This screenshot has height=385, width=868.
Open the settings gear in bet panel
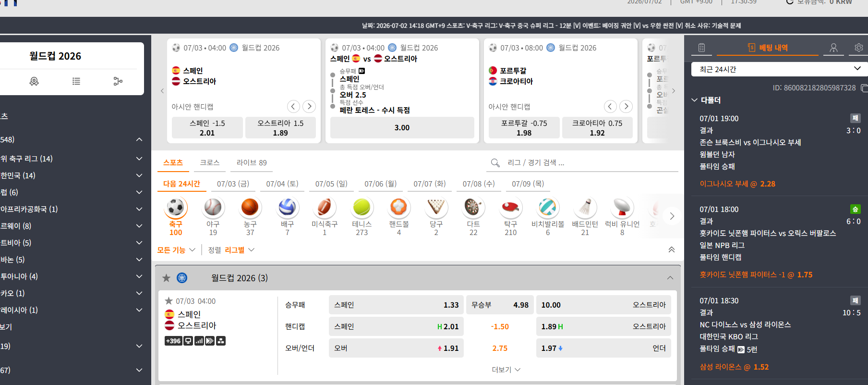859,48
